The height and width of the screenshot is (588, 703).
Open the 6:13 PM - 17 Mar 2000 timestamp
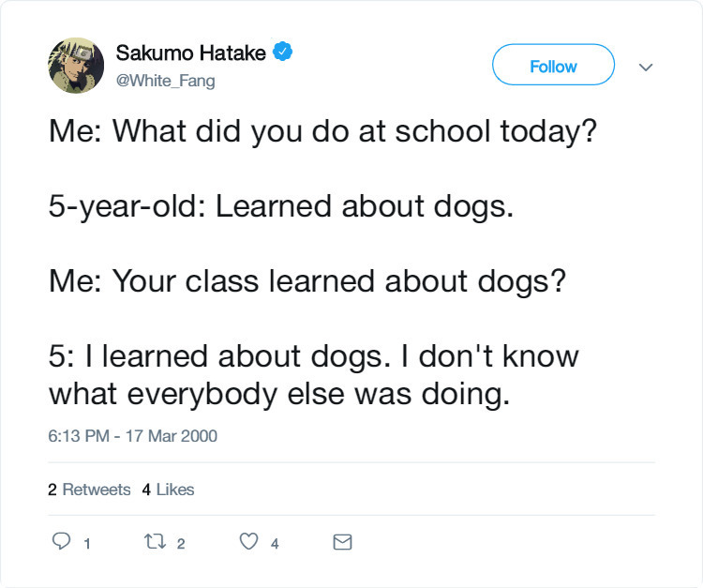point(133,435)
